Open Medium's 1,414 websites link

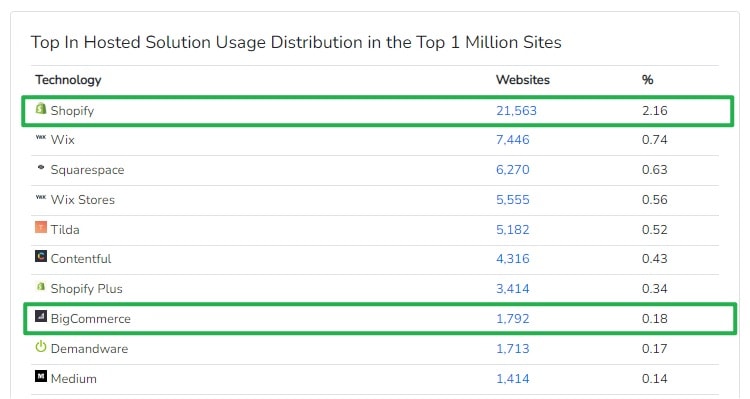click(x=512, y=379)
